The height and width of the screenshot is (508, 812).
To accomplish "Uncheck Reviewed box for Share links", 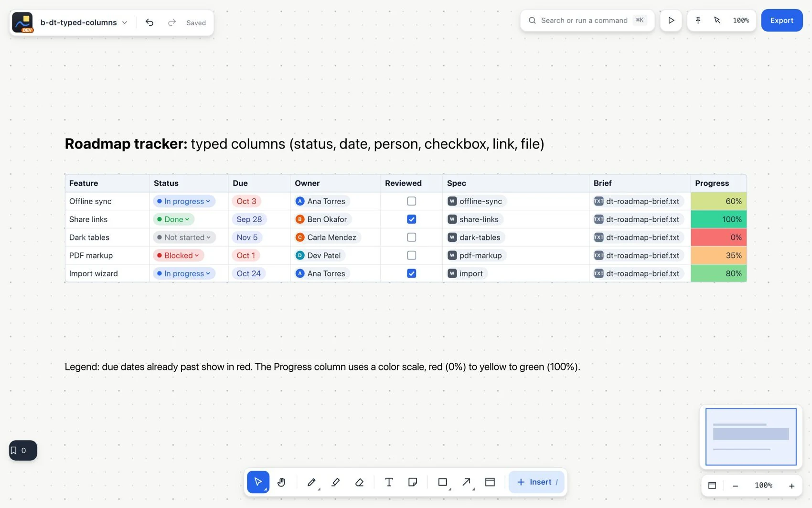I will [411, 219].
